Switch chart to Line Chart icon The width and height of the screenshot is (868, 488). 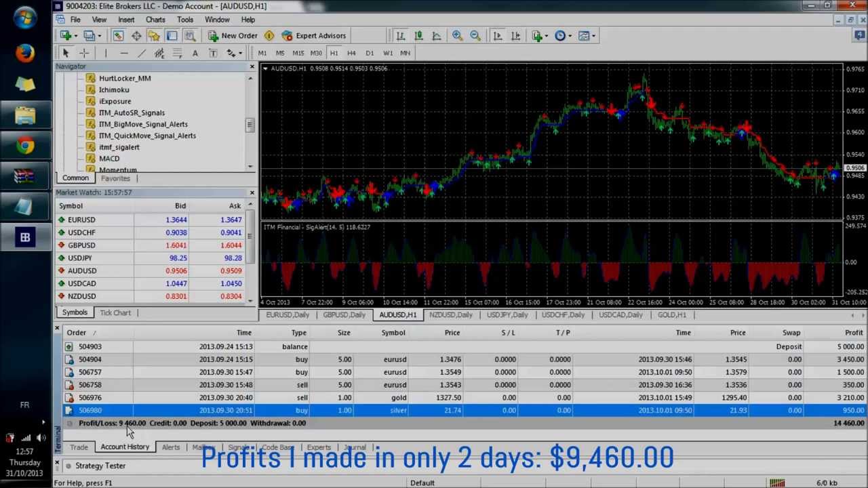click(437, 35)
